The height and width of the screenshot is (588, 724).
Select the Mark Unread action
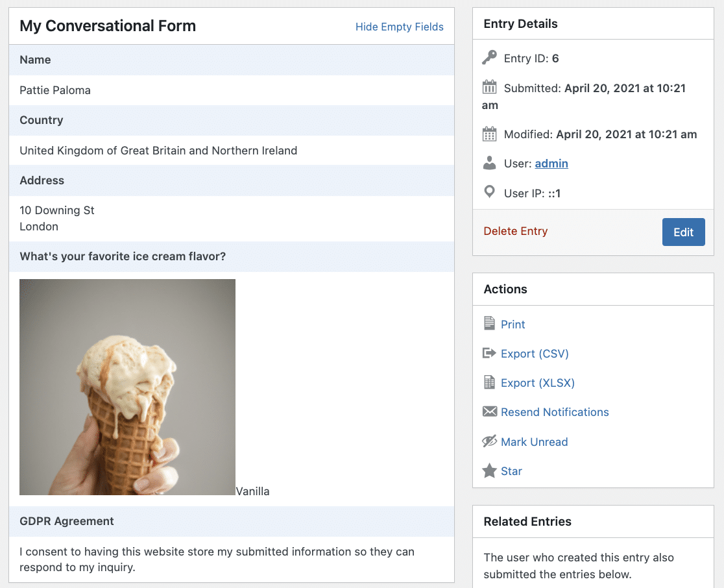pos(534,442)
